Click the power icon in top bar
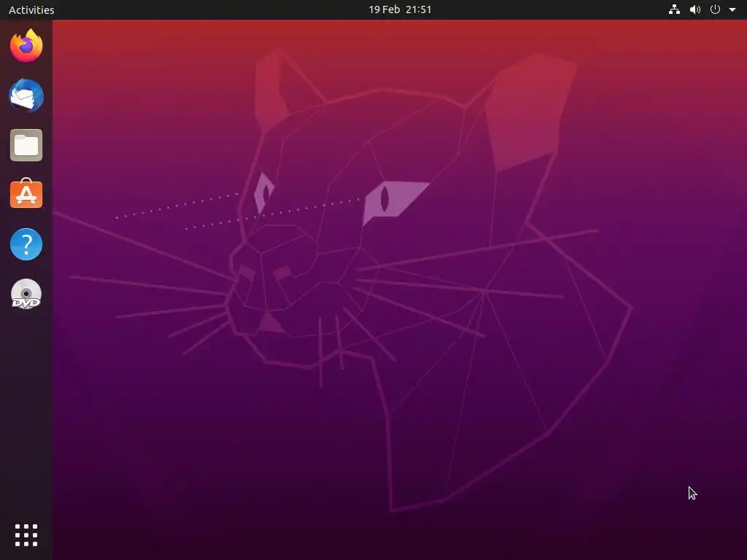 [715, 9]
